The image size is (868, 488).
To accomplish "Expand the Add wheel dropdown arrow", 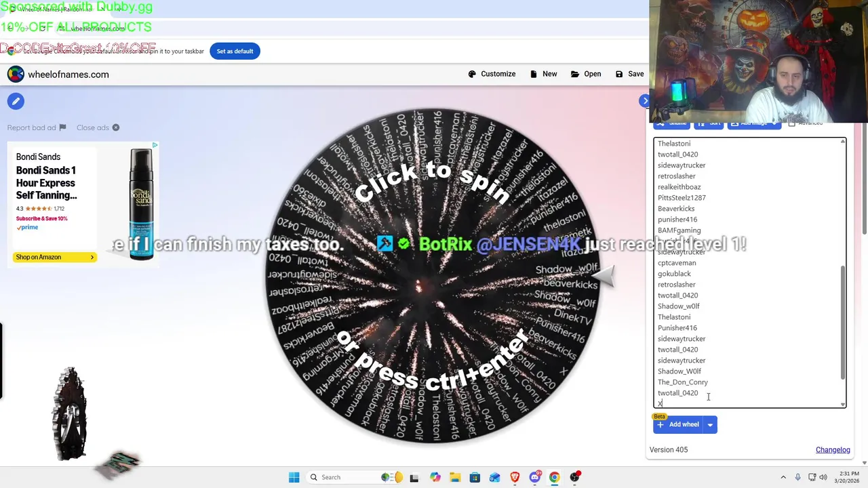I will (x=710, y=424).
